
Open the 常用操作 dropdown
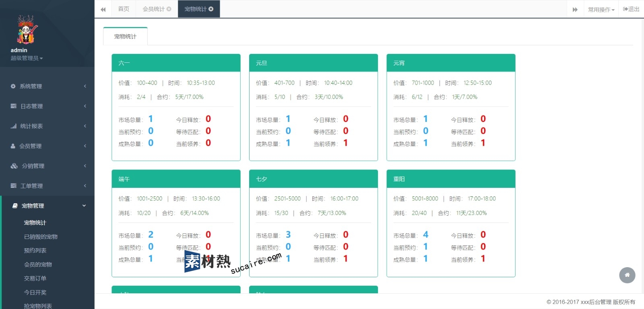601,9
